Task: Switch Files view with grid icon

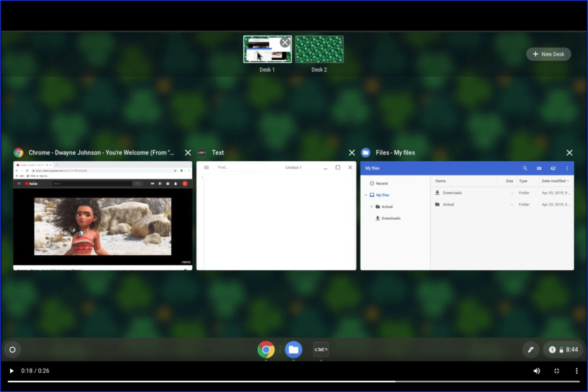Action: pos(539,168)
